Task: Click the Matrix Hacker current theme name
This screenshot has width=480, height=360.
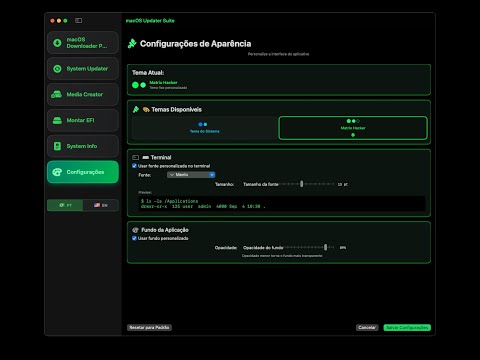Action: point(163,82)
